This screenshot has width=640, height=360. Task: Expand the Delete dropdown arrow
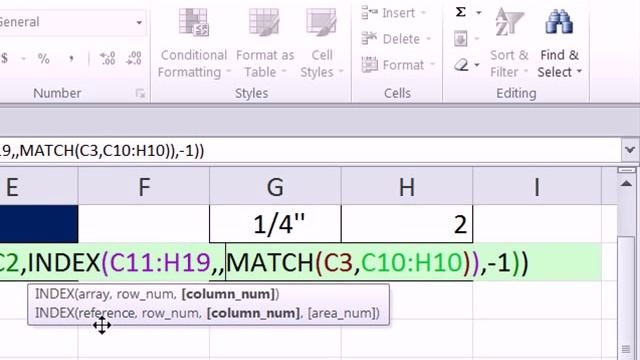pyautogui.click(x=429, y=39)
